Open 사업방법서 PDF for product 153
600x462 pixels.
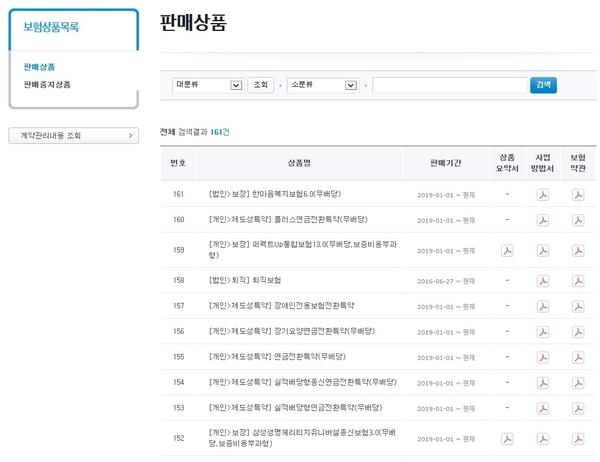tap(543, 408)
